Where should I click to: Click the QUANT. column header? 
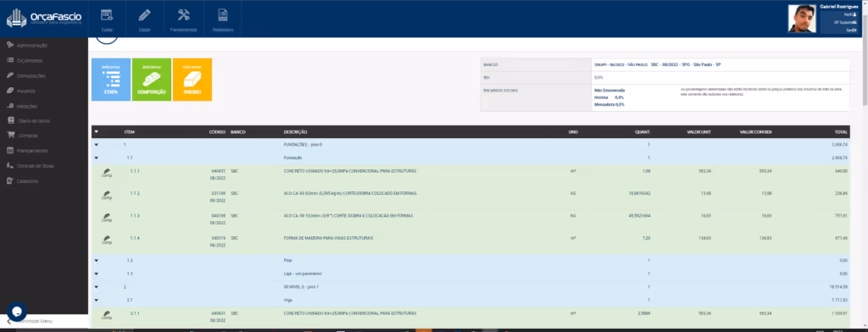pos(643,132)
